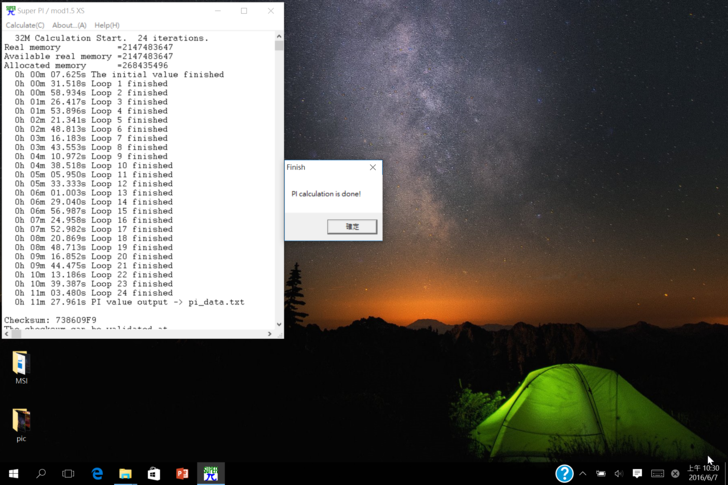This screenshot has width=728, height=485.
Task: Expand hidden system tray icons chevron
Action: coord(583,473)
